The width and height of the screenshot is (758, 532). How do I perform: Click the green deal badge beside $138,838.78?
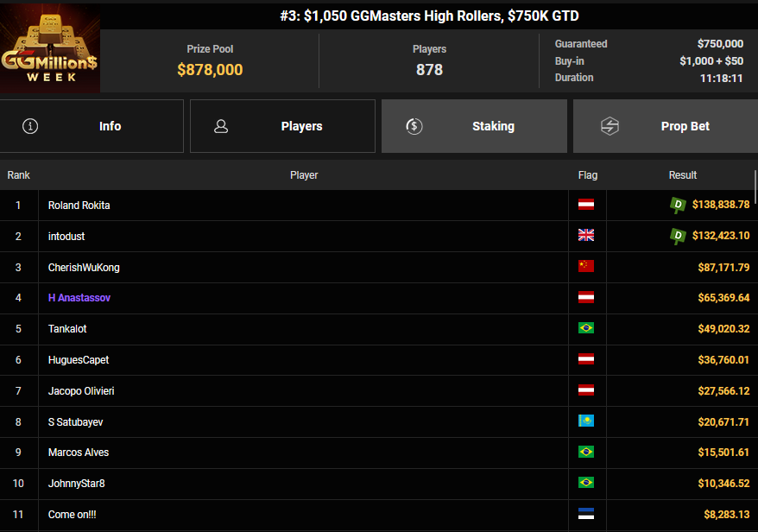click(x=679, y=205)
